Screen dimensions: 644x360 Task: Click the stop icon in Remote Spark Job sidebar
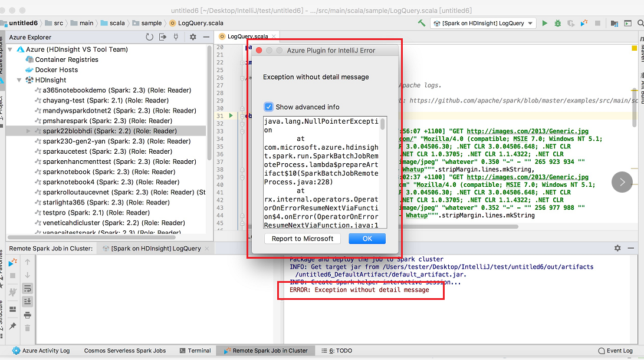(x=12, y=274)
